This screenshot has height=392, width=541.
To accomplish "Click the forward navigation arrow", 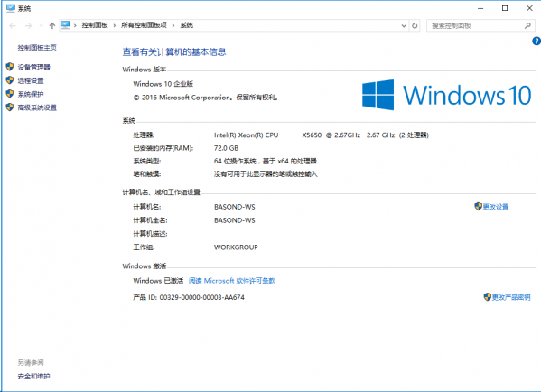I will click(x=29, y=26).
